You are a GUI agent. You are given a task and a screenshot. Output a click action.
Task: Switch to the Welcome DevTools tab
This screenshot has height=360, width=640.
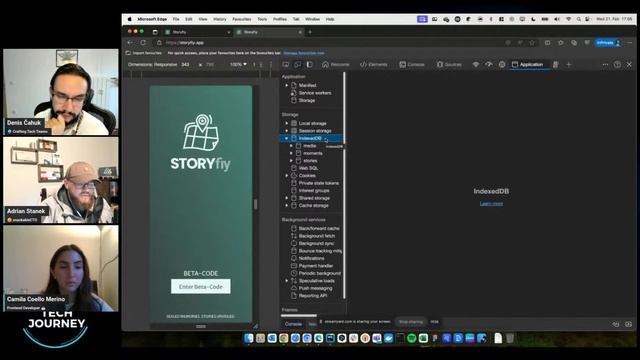(336, 64)
